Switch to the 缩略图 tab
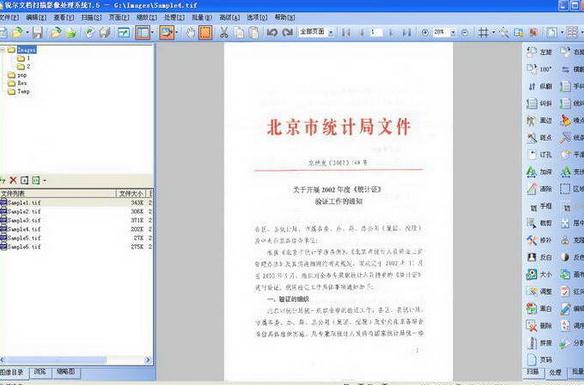This screenshot has width=584, height=385. point(66,372)
